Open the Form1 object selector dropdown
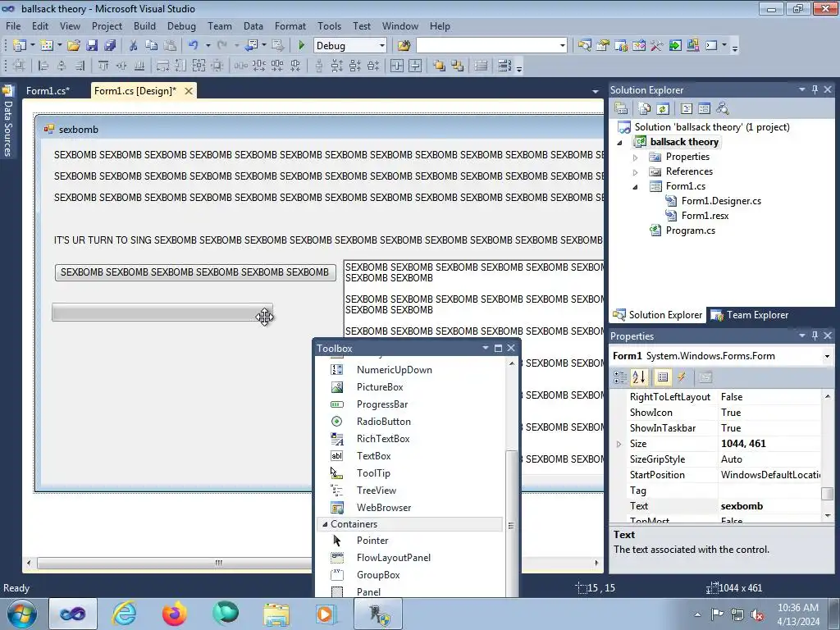Image resolution: width=840 pixels, height=630 pixels. click(x=827, y=356)
